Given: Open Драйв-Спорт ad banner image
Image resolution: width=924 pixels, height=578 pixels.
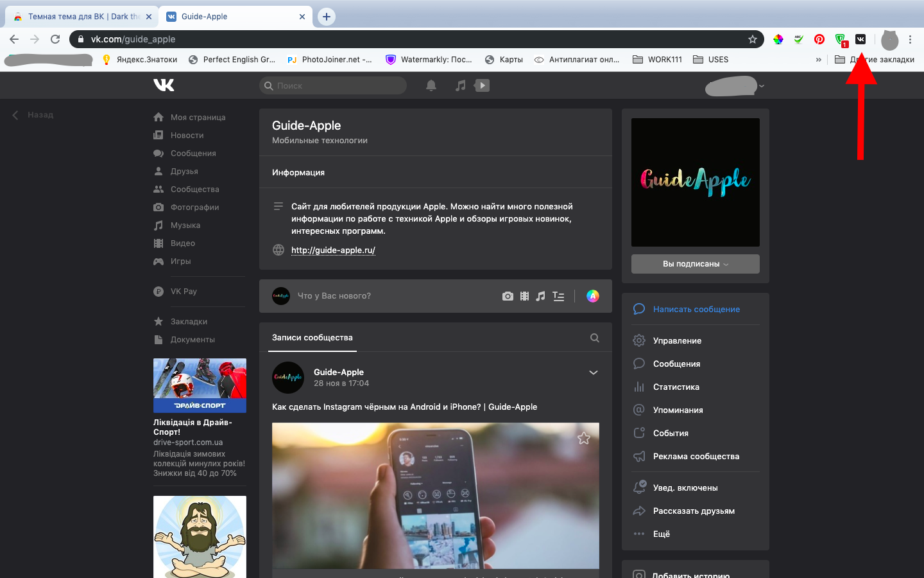Looking at the screenshot, I should coord(200,385).
